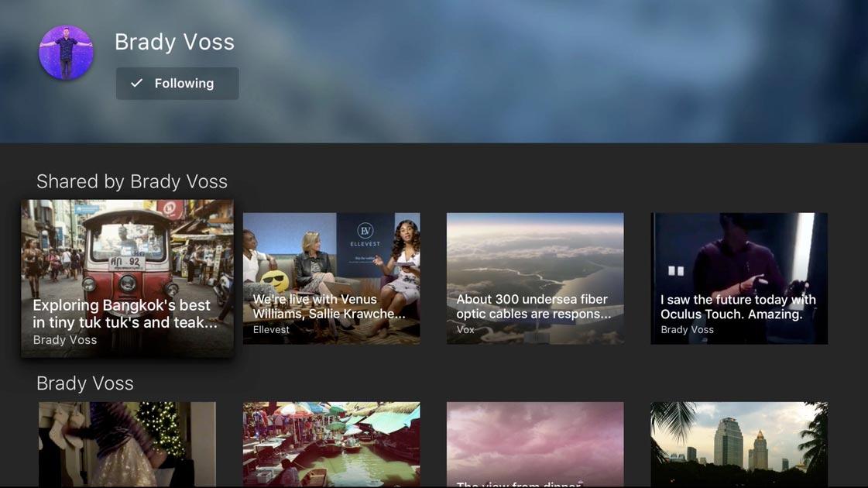This screenshot has width=868, height=488.
Task: Click the Vox source label on video
Action: [x=465, y=329]
